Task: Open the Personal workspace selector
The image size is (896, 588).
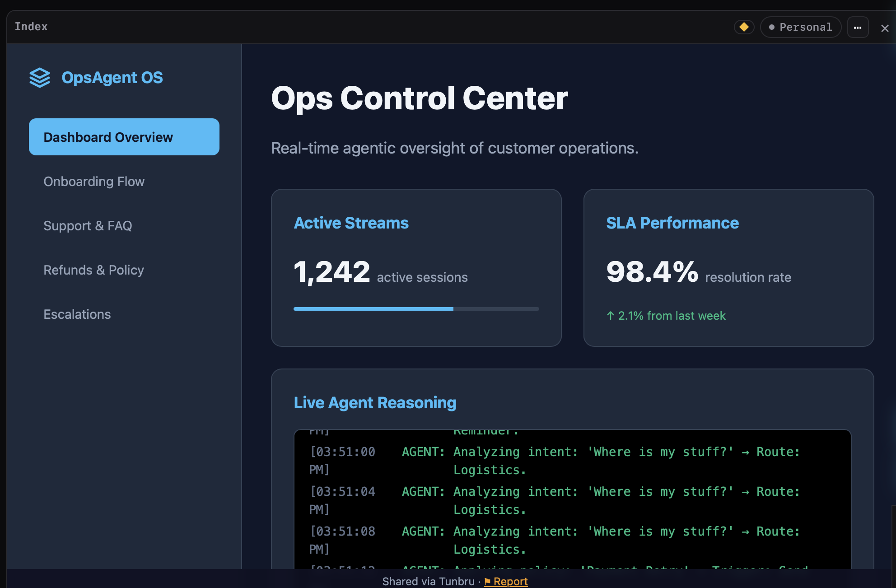Action: (x=800, y=27)
